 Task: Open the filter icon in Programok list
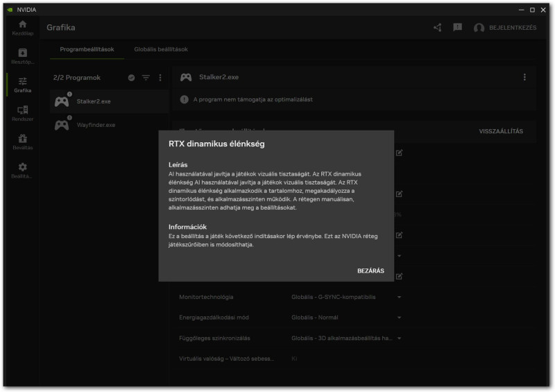click(146, 77)
